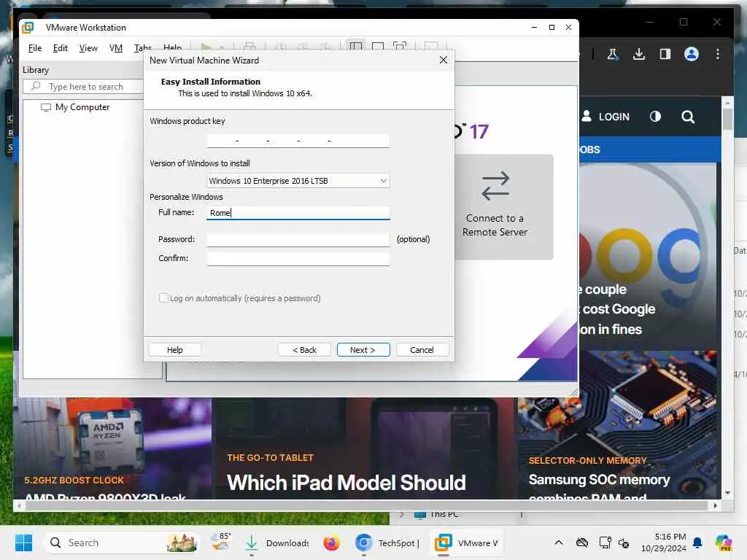Click the browser vertical scrollbar thumb
747x560 pixels.
(x=727, y=119)
